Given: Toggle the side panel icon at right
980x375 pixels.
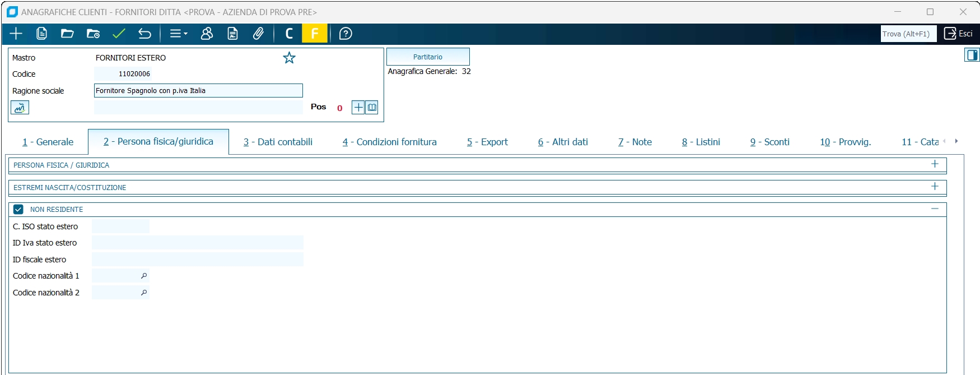Looking at the screenshot, I should pyautogui.click(x=972, y=55).
